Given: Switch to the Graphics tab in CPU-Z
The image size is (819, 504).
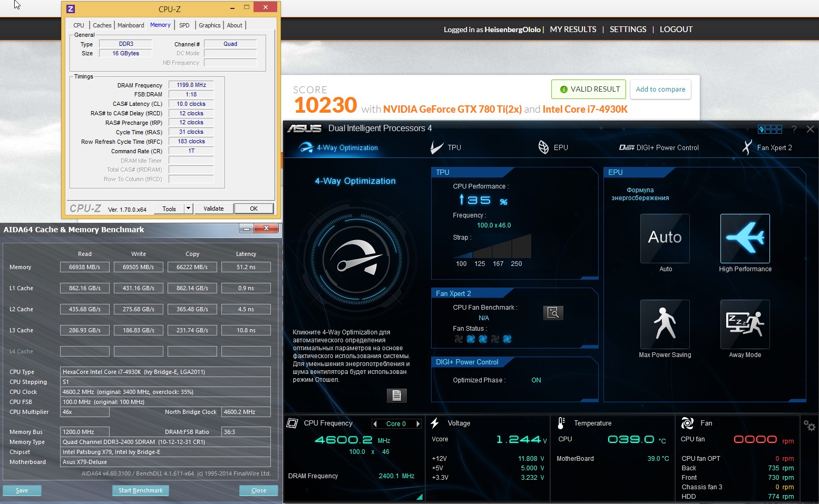Looking at the screenshot, I should [x=209, y=25].
